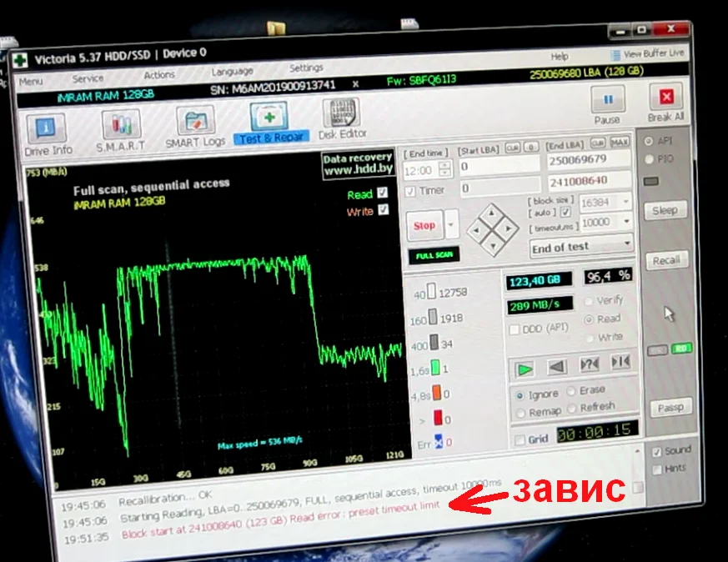Open the timeout ms dropdown
This screenshot has height=562, width=728.
point(626,221)
